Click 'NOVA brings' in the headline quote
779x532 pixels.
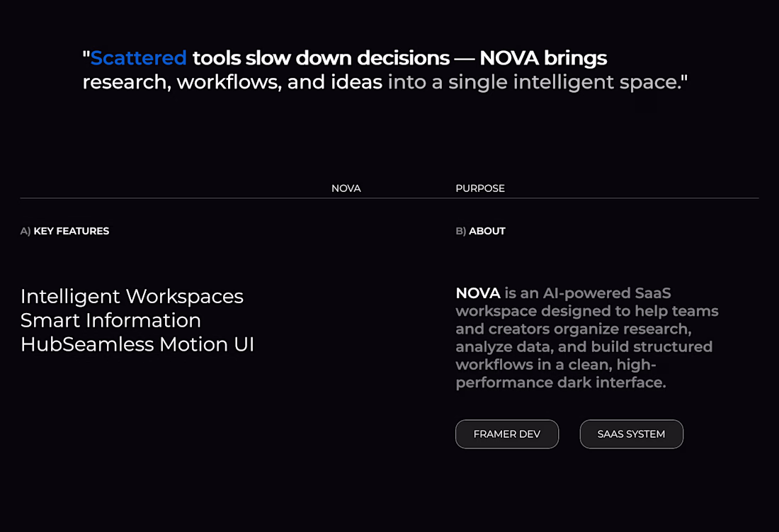point(543,58)
